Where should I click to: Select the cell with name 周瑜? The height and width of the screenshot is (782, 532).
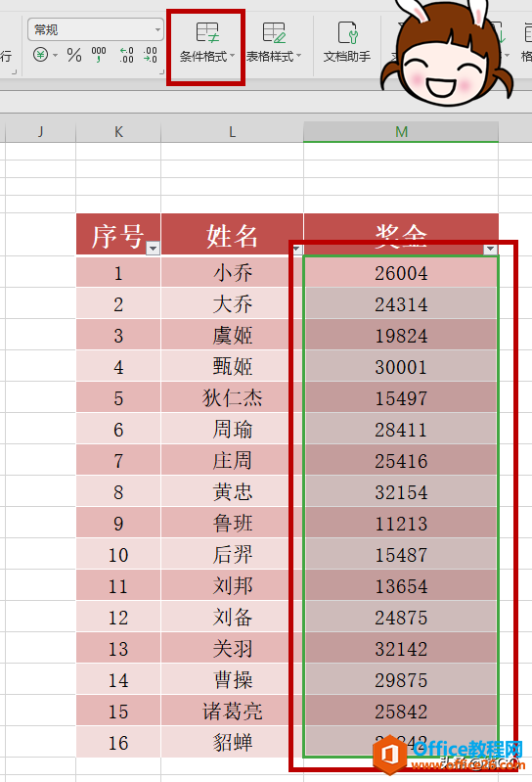coord(232,429)
